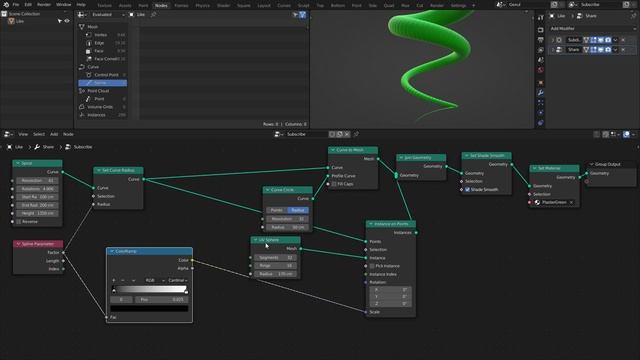The height and width of the screenshot is (360, 640).
Task: Click the Blender logo icon
Action: click(x=6, y=4)
